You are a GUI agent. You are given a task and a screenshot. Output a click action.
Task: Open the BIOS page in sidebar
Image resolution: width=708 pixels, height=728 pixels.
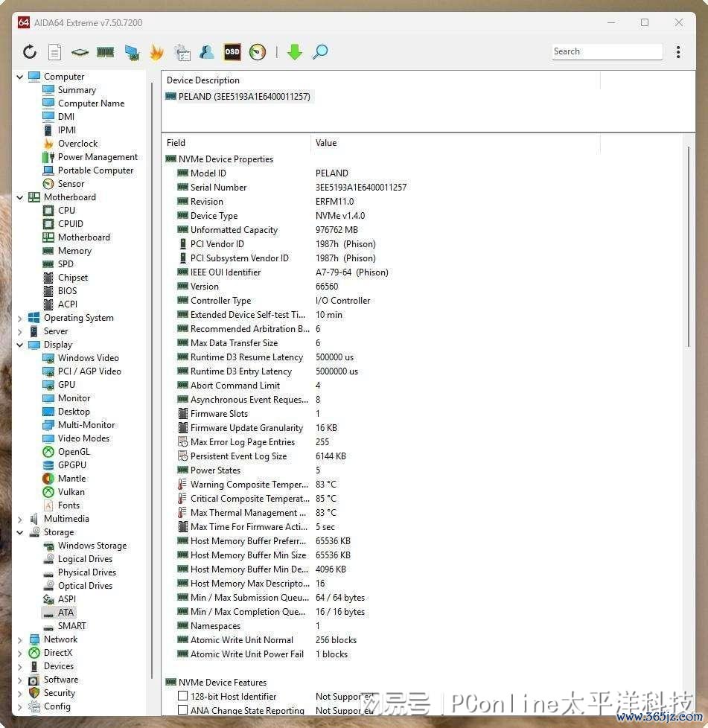coord(67,291)
